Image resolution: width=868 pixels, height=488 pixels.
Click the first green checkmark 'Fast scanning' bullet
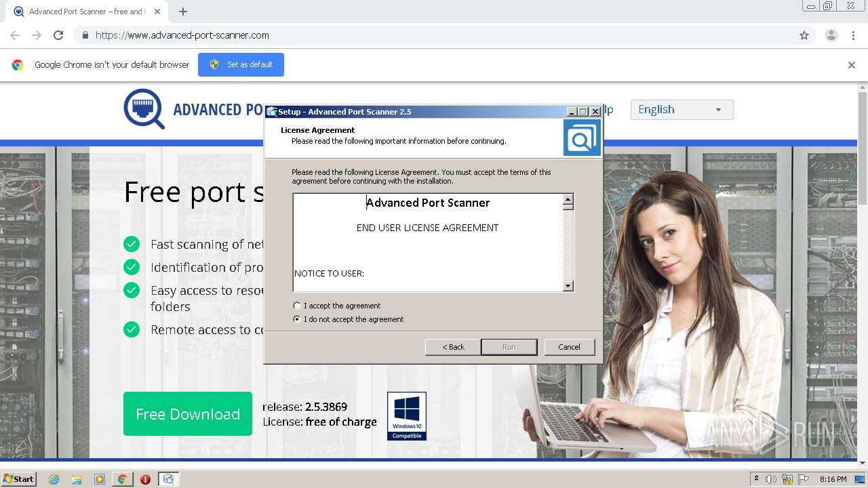[132, 244]
